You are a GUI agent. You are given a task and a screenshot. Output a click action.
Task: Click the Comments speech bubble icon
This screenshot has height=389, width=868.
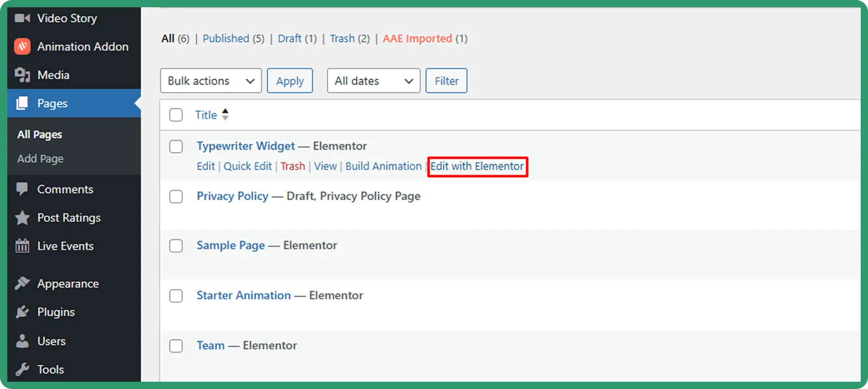(x=22, y=189)
